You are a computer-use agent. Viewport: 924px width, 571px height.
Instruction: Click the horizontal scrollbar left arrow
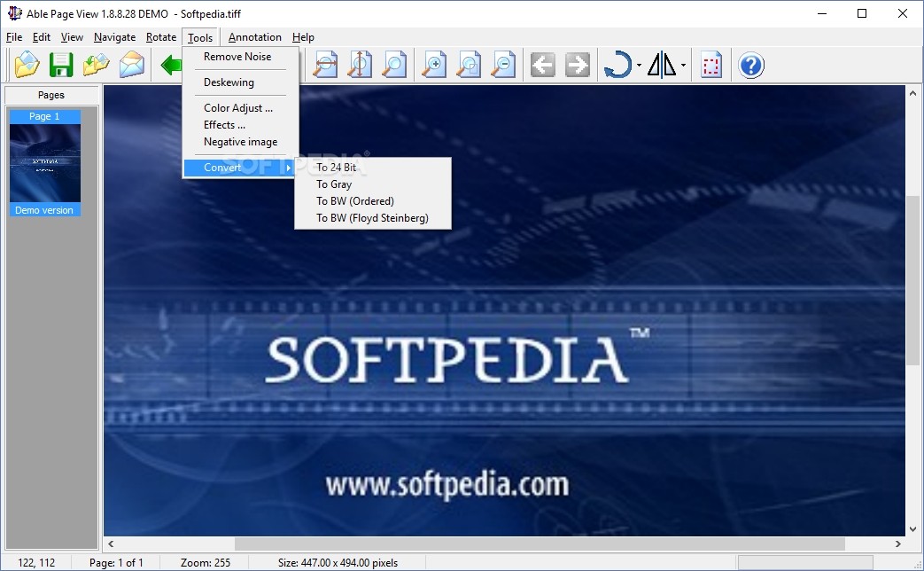(x=111, y=544)
